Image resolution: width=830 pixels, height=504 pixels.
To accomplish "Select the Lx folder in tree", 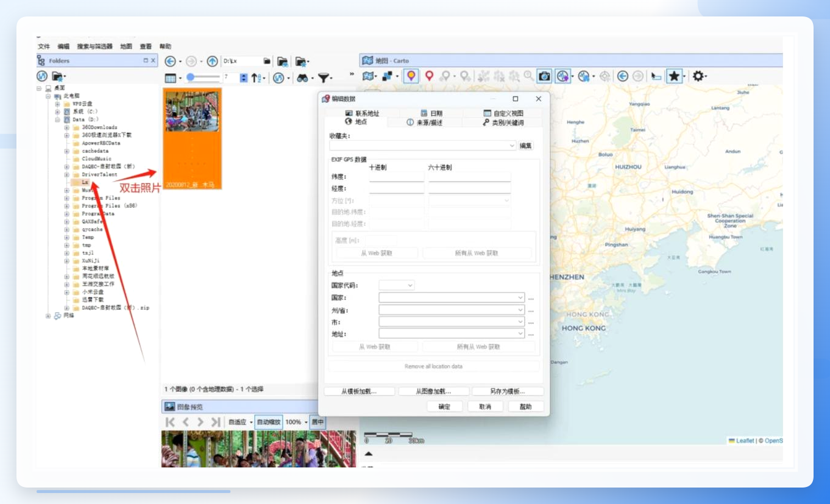I will [x=85, y=182].
